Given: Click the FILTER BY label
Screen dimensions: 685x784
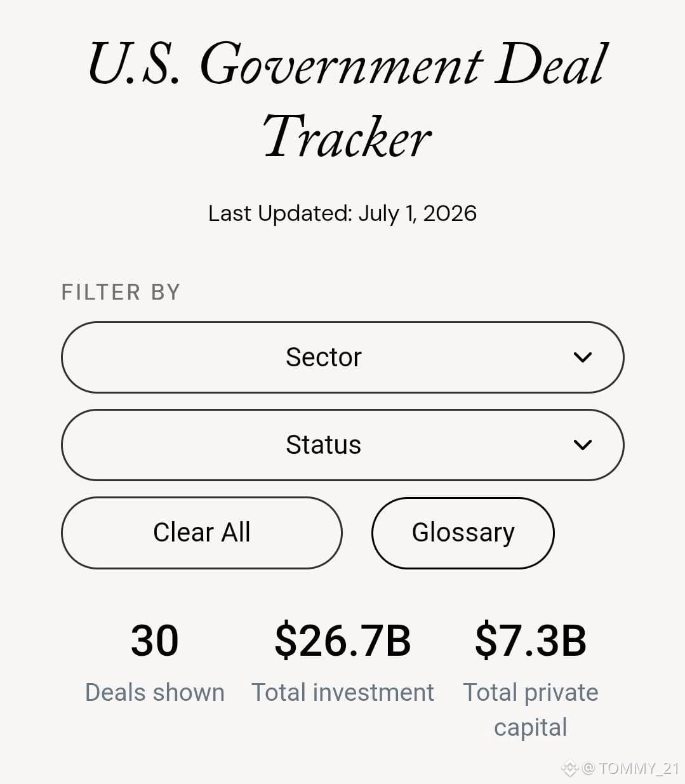Looking at the screenshot, I should pyautogui.click(x=121, y=292).
